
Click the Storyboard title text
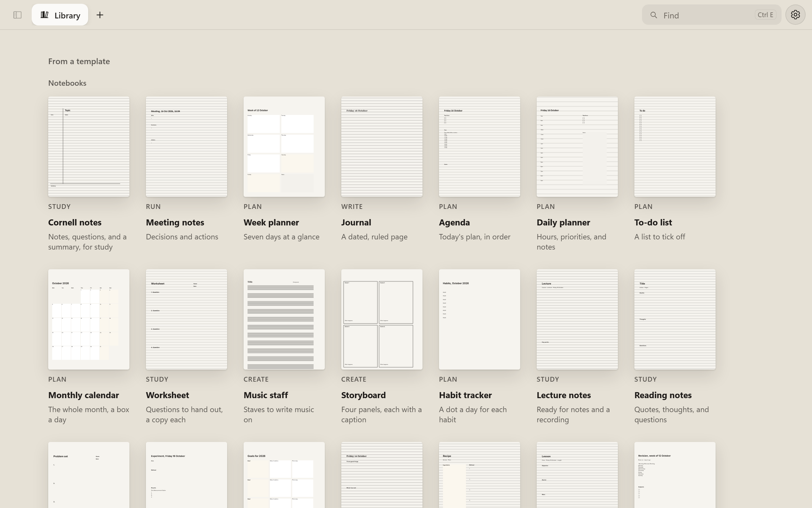[x=363, y=395]
